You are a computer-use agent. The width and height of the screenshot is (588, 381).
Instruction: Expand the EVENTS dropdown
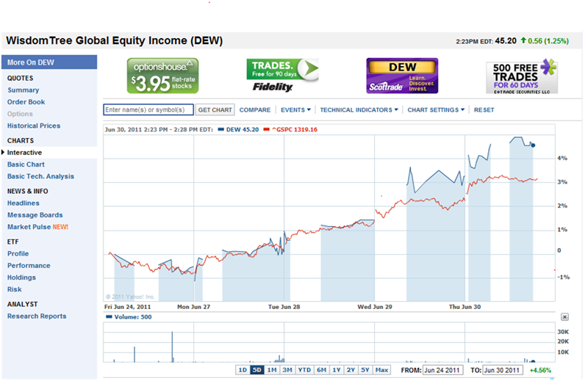[x=296, y=110]
